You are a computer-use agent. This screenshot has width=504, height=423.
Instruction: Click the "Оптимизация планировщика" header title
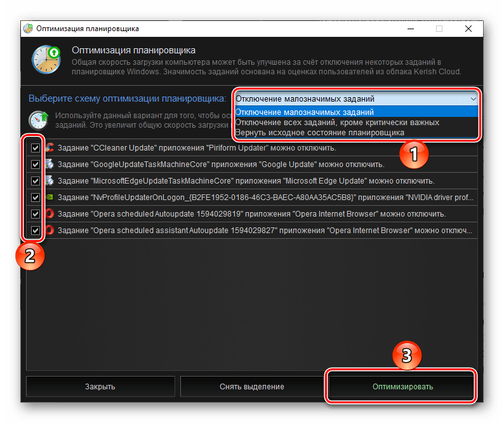tap(133, 50)
